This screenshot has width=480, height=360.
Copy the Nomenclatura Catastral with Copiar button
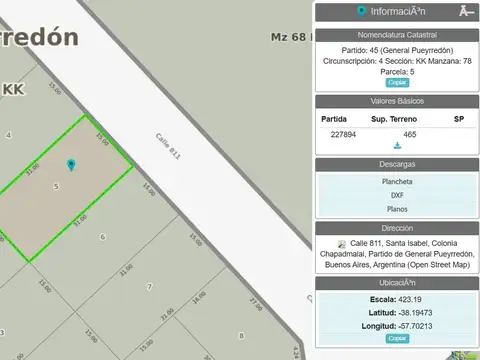click(x=397, y=83)
